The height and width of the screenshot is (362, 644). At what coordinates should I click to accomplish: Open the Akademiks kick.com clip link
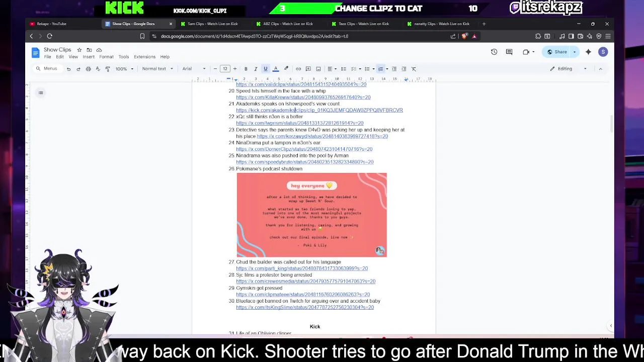click(x=319, y=110)
